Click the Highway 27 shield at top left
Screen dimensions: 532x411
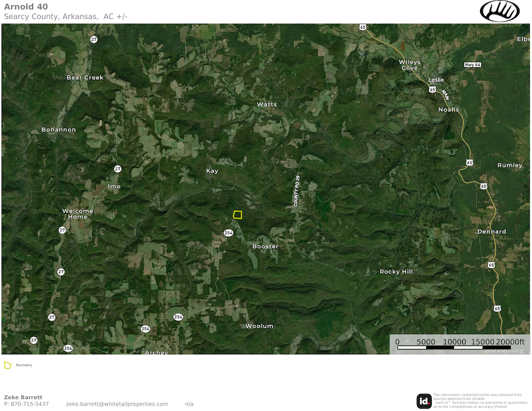[94, 40]
